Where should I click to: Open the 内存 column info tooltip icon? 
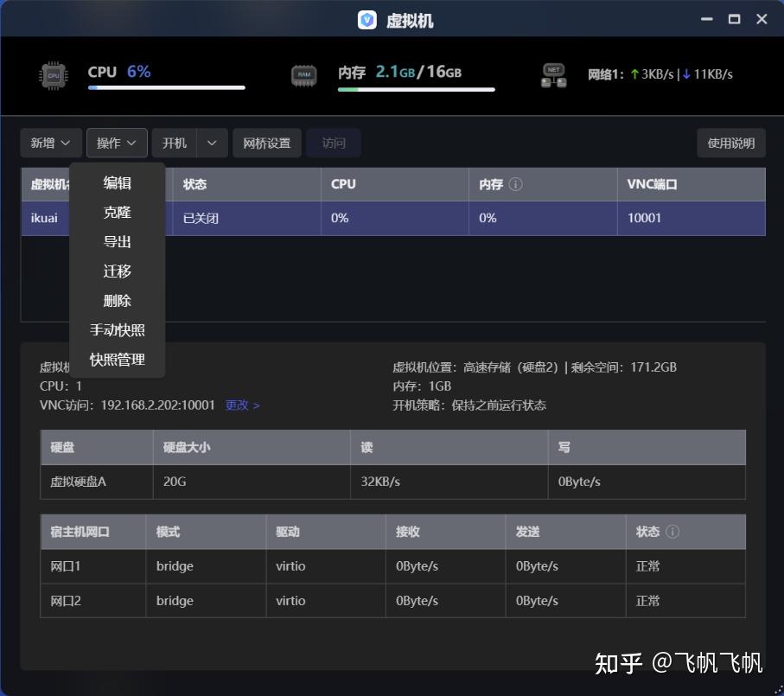(515, 183)
